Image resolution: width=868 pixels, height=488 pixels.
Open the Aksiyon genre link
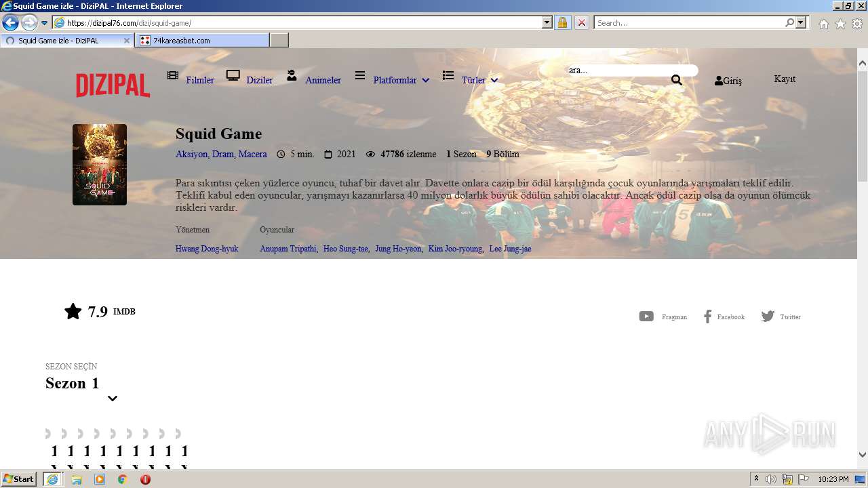(191, 154)
